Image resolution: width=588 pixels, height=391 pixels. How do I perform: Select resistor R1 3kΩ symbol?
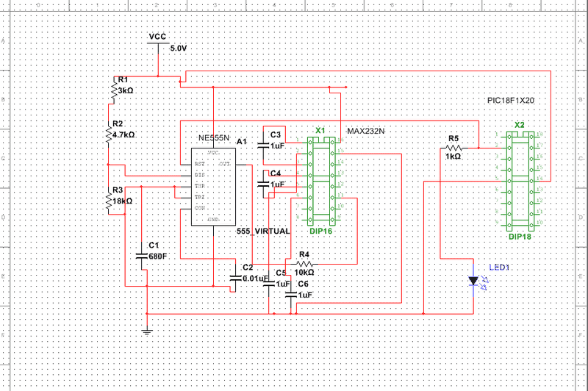[x=114, y=90]
